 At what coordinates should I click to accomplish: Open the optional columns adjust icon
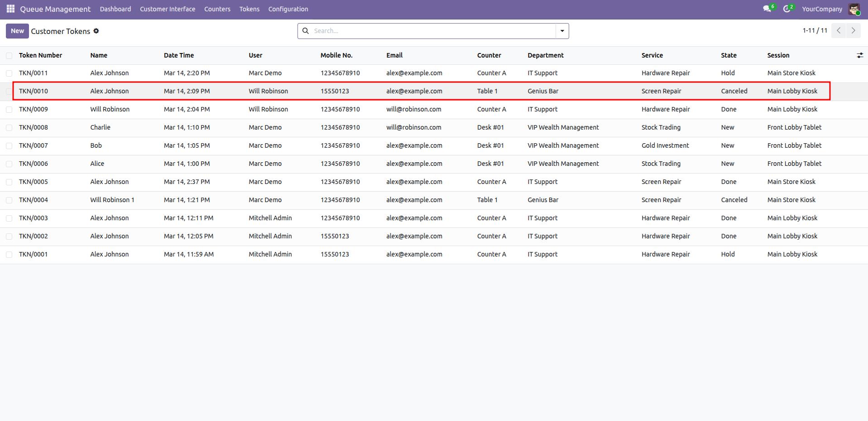pos(860,55)
